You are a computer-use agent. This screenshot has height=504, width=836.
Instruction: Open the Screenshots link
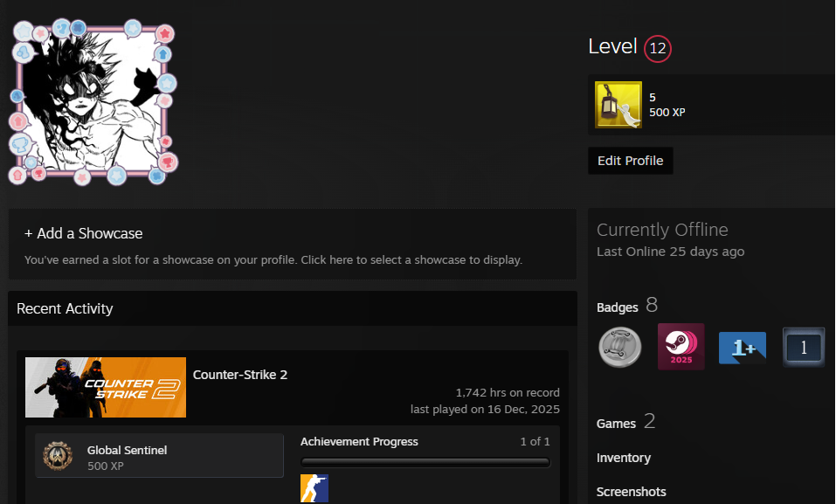coord(631,492)
